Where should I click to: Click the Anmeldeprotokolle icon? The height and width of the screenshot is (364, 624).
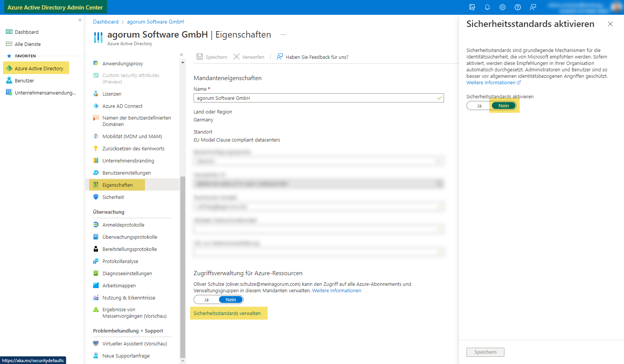coord(96,225)
